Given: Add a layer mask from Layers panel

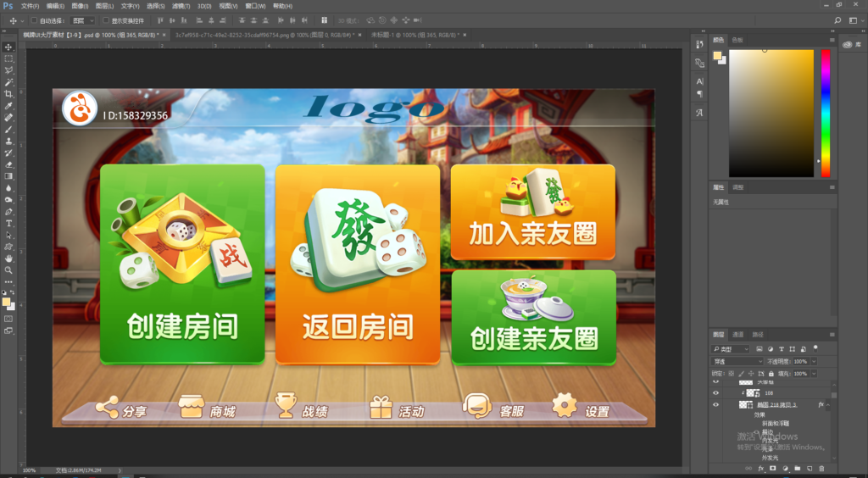Looking at the screenshot, I should (773, 468).
